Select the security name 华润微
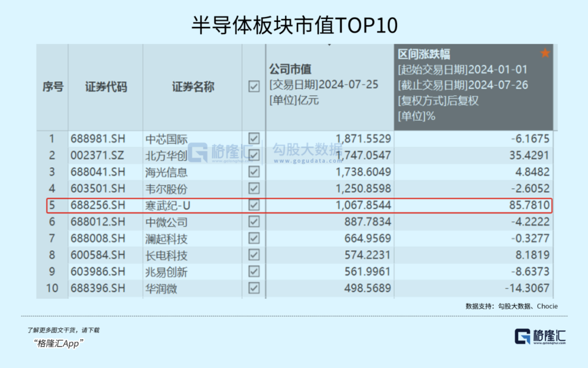 click(161, 289)
